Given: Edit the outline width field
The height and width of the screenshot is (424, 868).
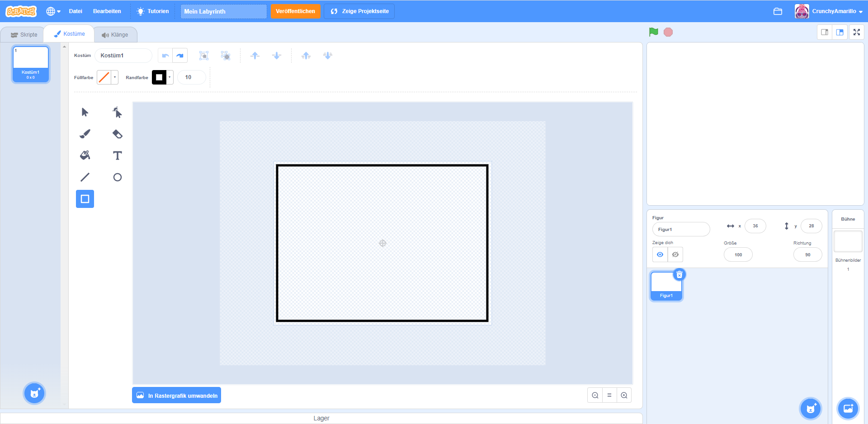Looking at the screenshot, I should click(192, 77).
